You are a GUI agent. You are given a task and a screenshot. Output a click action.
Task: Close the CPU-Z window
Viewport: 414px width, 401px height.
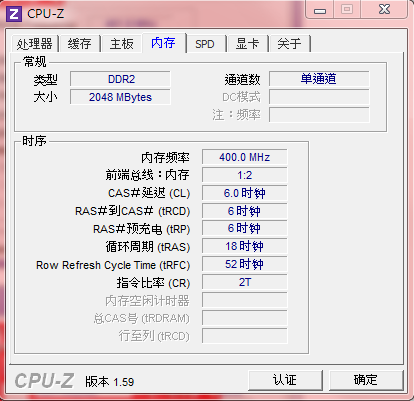[384, 9]
